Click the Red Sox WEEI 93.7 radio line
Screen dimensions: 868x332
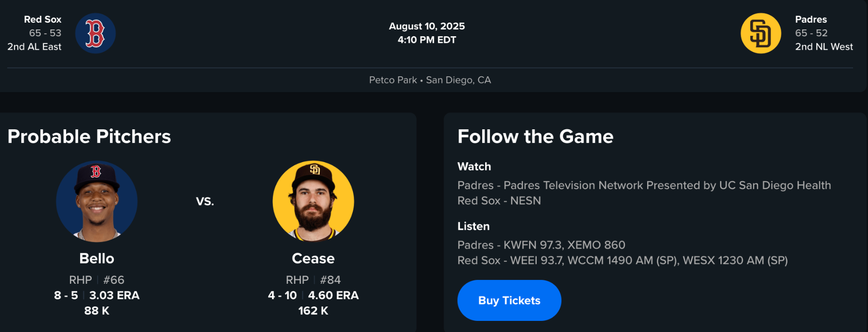[x=622, y=261]
